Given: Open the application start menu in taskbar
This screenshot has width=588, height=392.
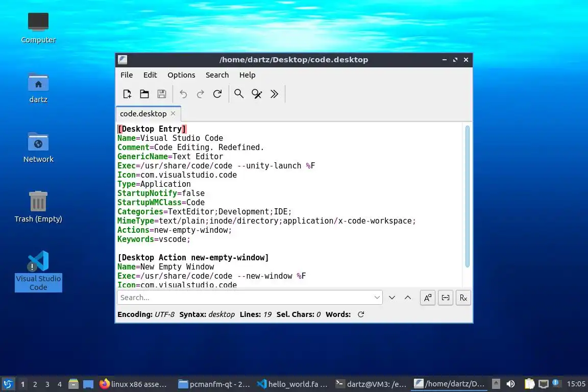Looking at the screenshot, I should pos(8,384).
